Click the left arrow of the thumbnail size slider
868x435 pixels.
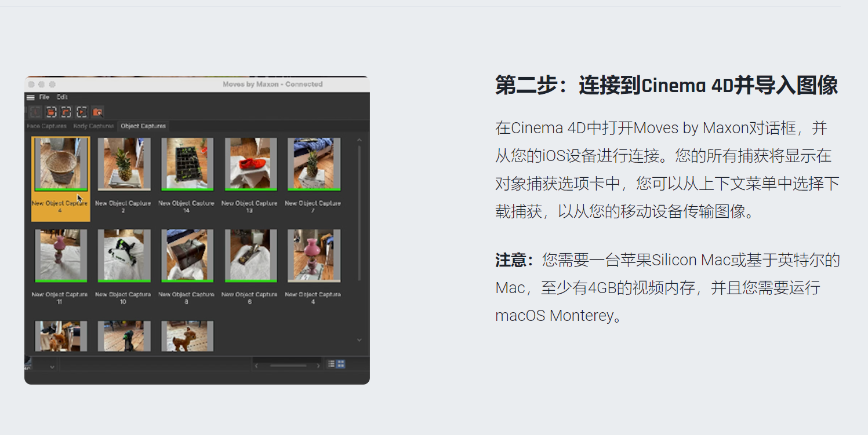[257, 365]
